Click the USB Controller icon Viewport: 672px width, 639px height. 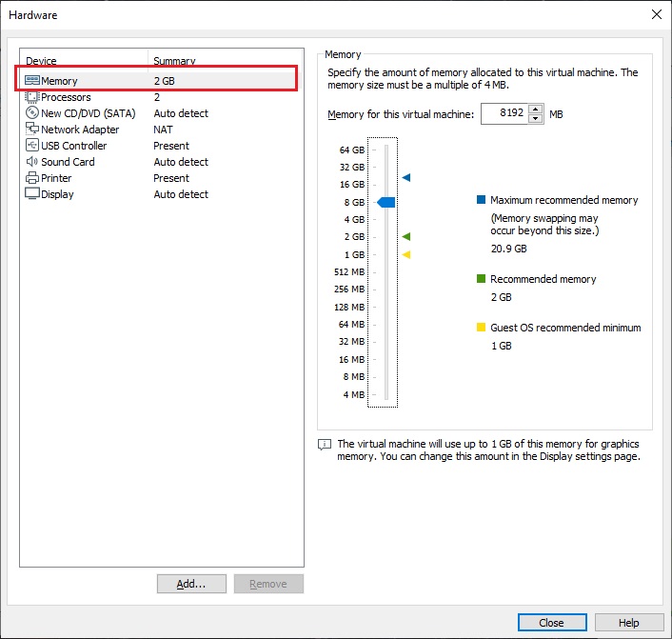tap(32, 146)
